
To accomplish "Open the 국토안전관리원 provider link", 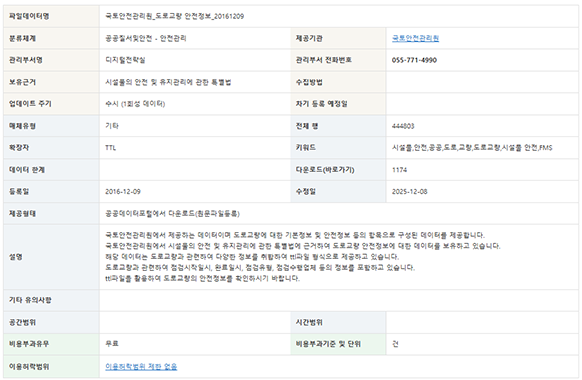I will coord(415,38).
